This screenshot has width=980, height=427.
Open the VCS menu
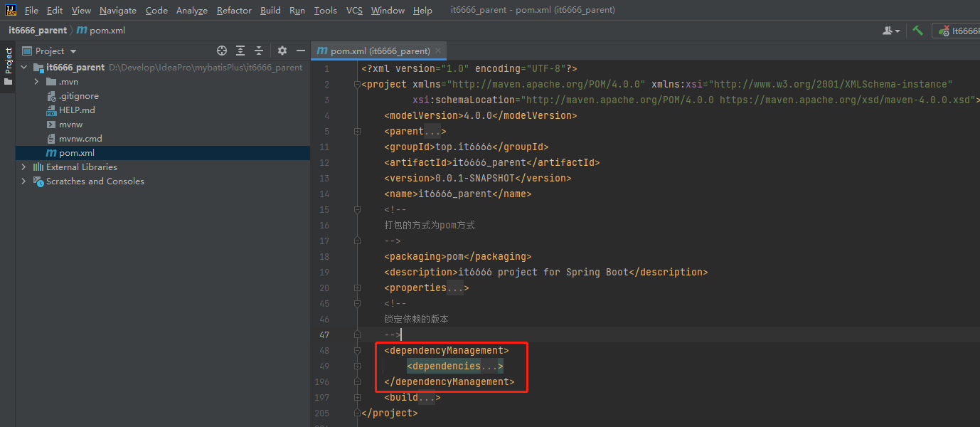pyautogui.click(x=354, y=11)
